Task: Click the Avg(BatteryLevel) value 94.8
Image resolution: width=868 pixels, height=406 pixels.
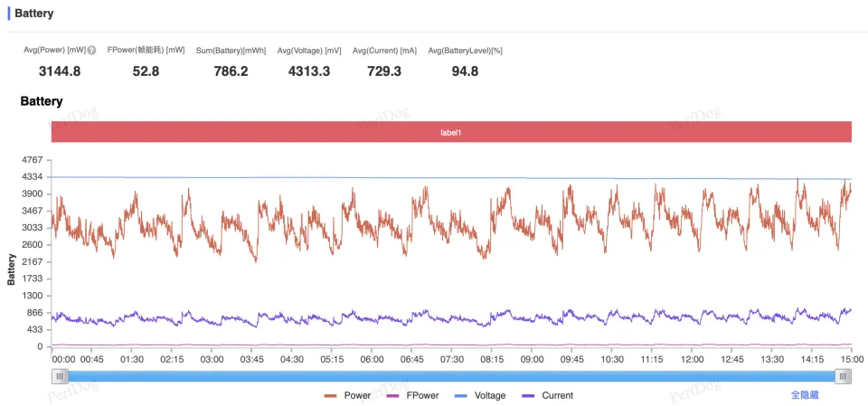Action: 465,71
